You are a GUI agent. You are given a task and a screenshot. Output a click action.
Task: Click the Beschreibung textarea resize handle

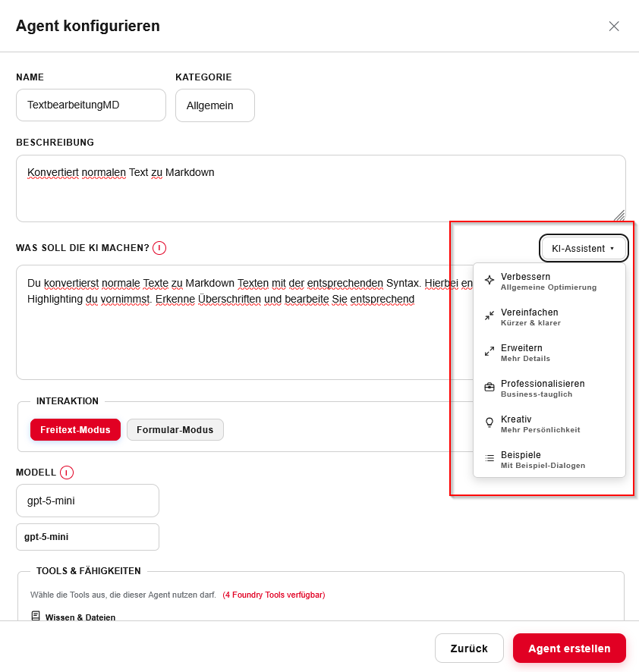coord(619,215)
